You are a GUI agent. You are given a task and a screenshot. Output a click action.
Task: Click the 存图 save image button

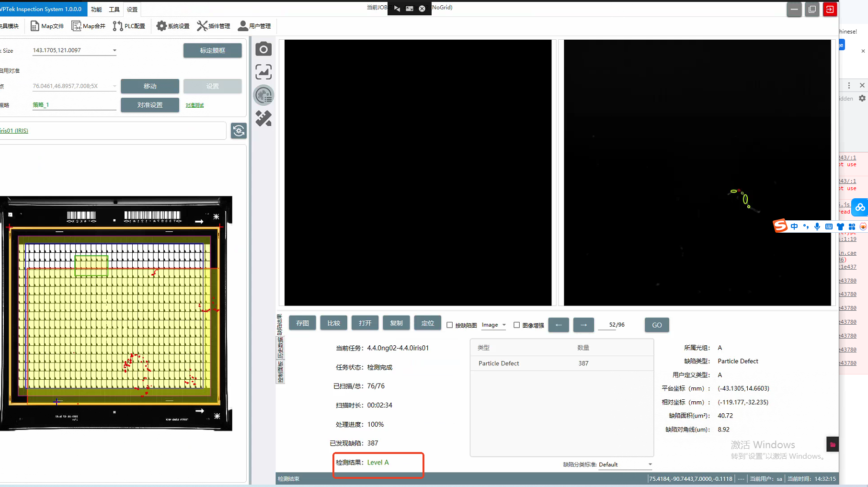(x=302, y=323)
